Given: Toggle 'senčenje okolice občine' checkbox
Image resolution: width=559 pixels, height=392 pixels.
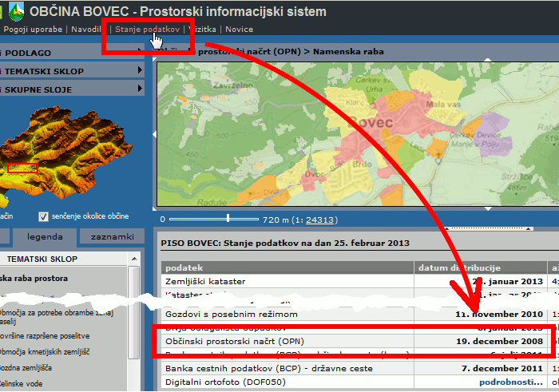Looking at the screenshot, I should (44, 216).
